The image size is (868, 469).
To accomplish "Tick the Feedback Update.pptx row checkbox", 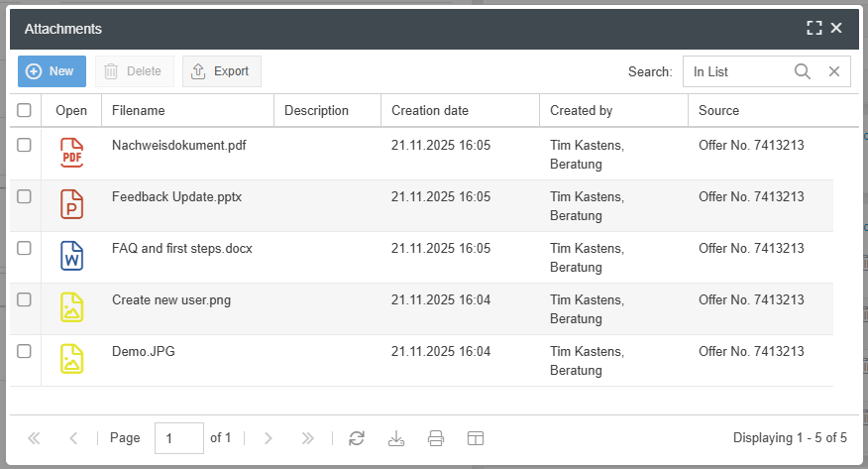I will pyautogui.click(x=25, y=197).
